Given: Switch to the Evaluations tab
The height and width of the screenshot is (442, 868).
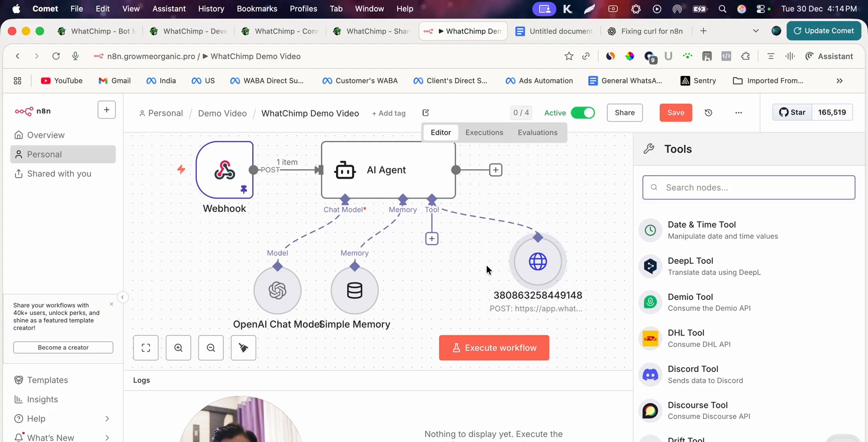Looking at the screenshot, I should pyautogui.click(x=537, y=133).
